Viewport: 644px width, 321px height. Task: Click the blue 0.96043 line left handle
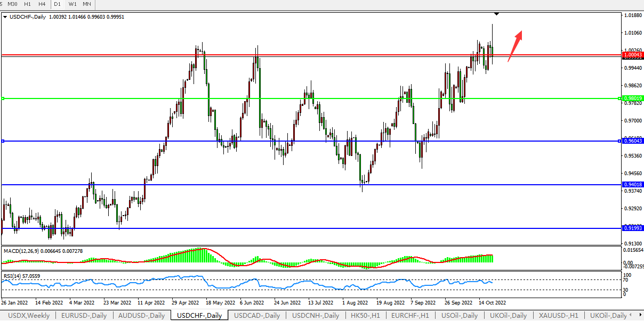tap(3, 141)
